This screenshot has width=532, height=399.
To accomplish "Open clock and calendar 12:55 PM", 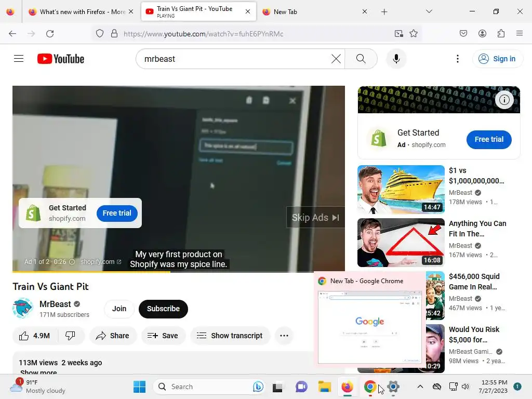I will (494, 387).
